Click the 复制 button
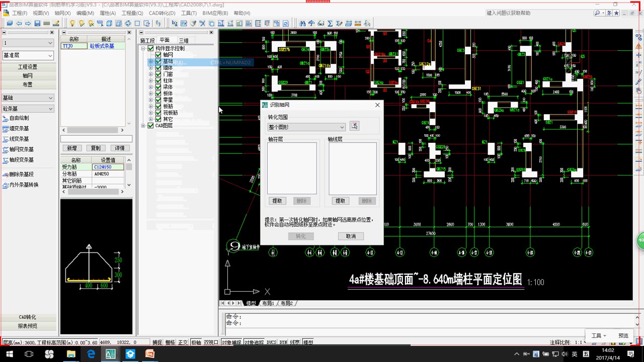This screenshot has height=362, width=644. [x=96, y=148]
